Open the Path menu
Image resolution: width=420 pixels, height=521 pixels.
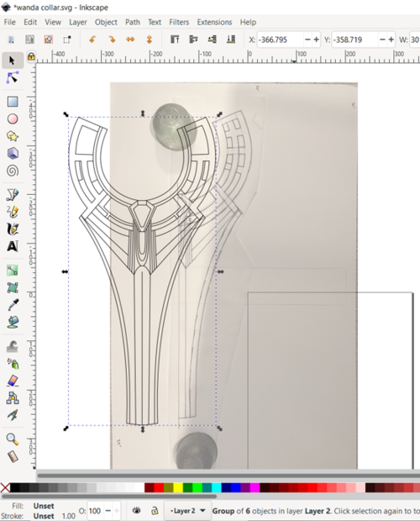133,22
